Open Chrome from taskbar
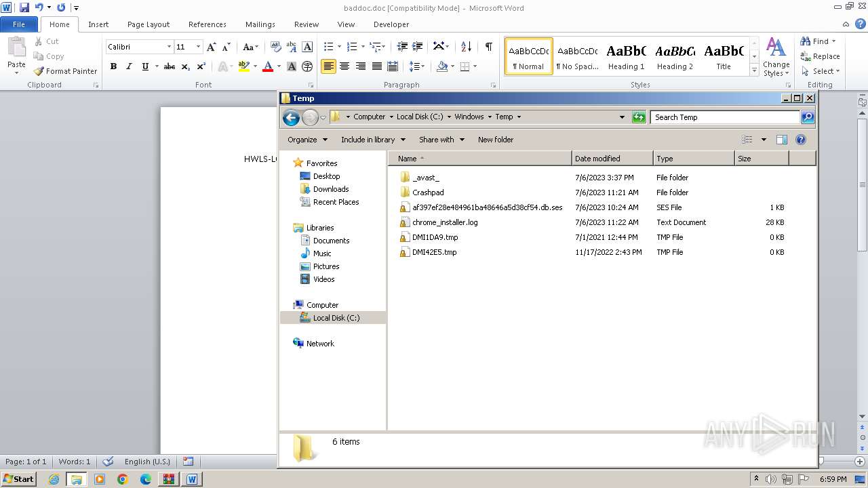Screen dimensions: 868x488 123,479
